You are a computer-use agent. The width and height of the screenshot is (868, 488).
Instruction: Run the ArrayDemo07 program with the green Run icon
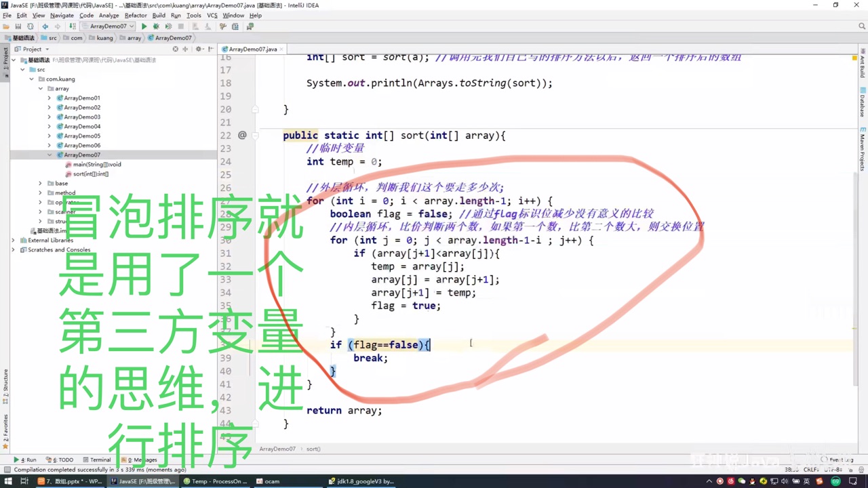coord(144,26)
